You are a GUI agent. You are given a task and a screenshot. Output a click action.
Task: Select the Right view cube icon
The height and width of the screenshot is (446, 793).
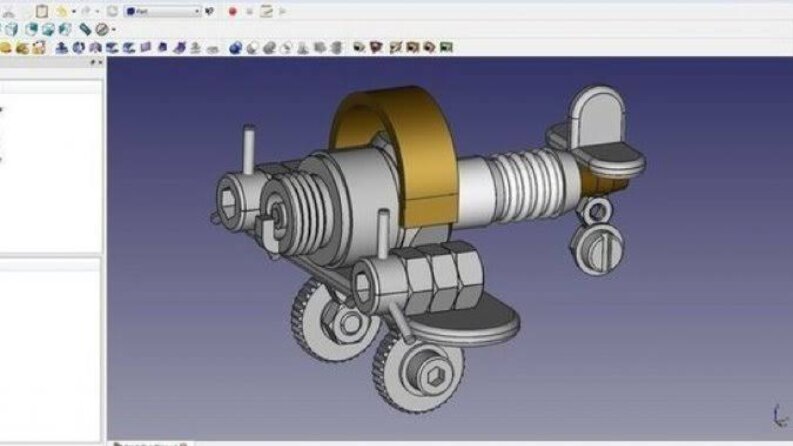tap(12, 29)
